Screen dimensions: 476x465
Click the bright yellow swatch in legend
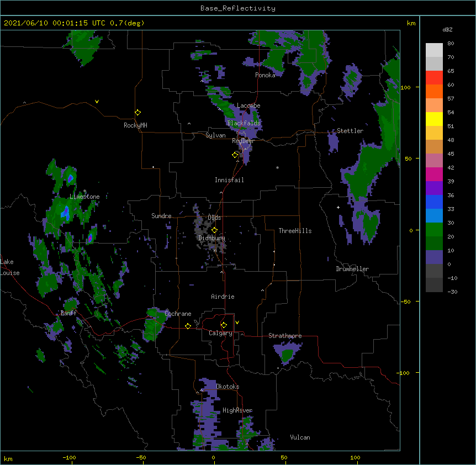coord(434,119)
